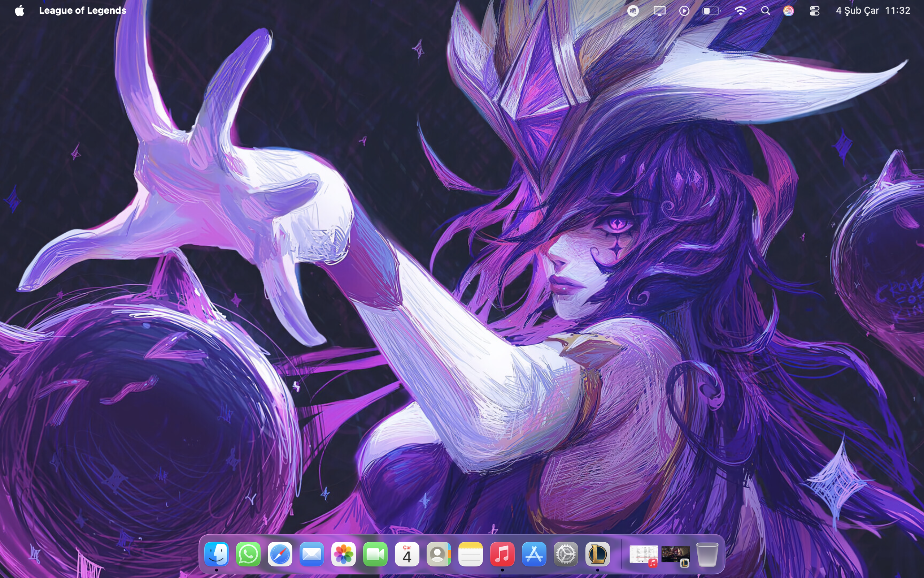
Task: Open FaceTime from the Dock
Action: [375, 554]
